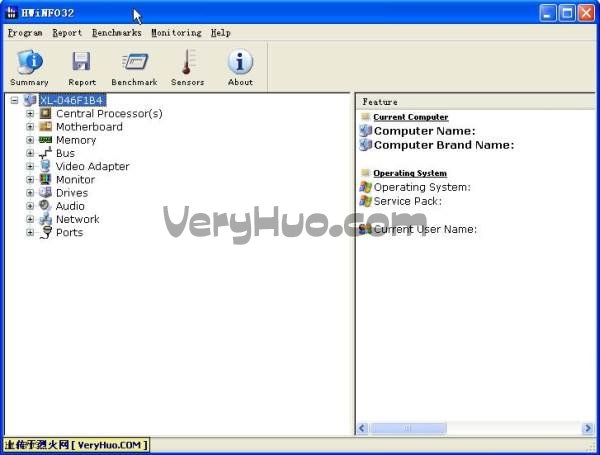The image size is (600, 455).
Task: Select Central Processor(s) in the tree
Action: (109, 114)
